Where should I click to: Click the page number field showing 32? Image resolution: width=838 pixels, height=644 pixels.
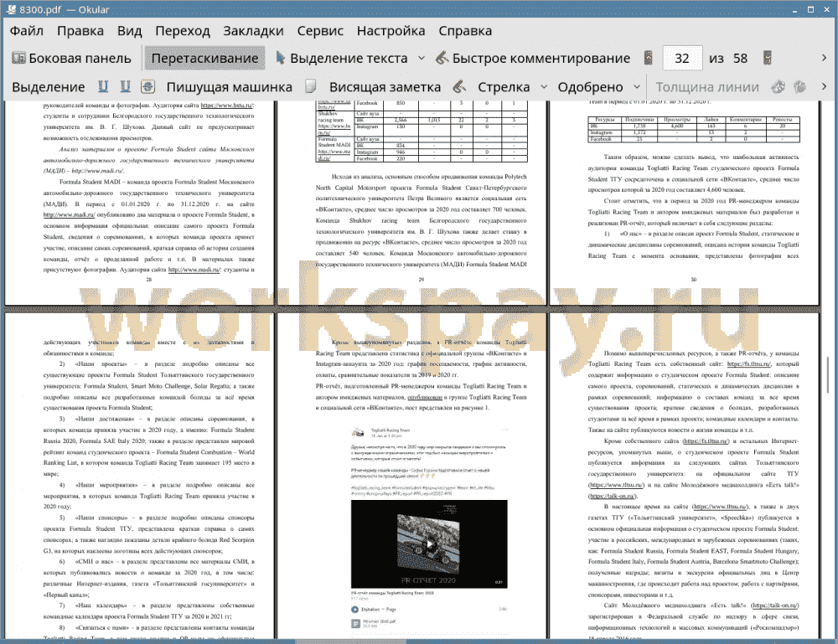(682, 59)
